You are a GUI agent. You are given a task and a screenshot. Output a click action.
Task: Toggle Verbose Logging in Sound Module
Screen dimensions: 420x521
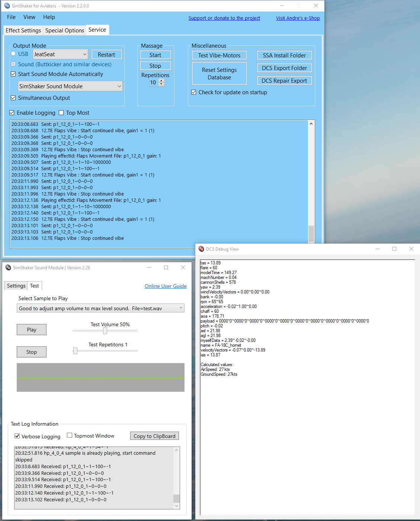coord(17,436)
